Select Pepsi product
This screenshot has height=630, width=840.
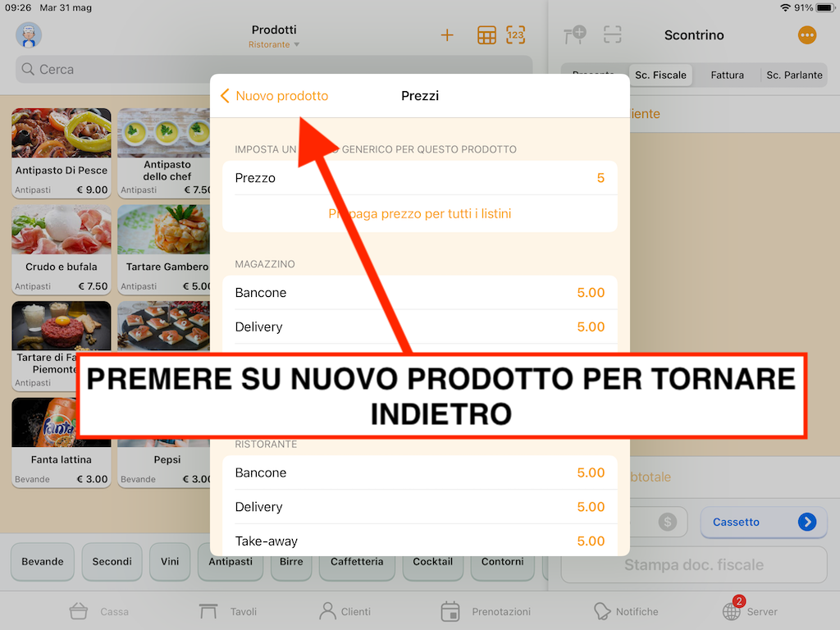pos(163,464)
